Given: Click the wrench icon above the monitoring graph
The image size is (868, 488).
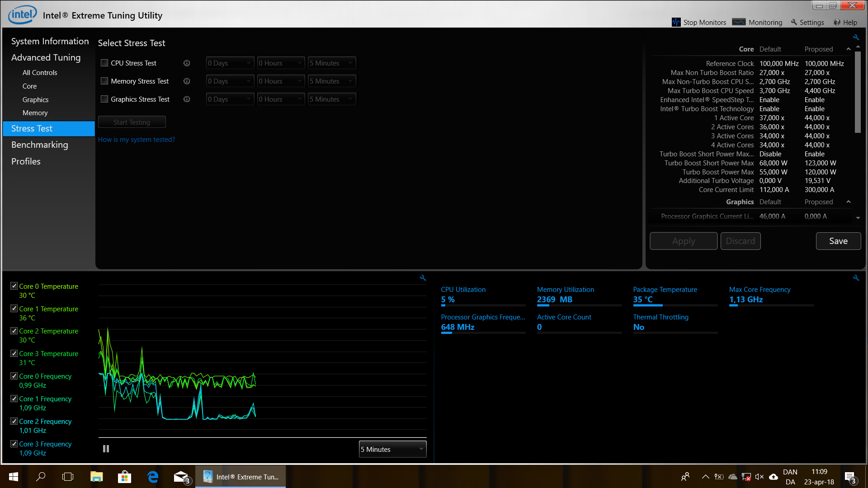Looking at the screenshot, I should pos(423,278).
